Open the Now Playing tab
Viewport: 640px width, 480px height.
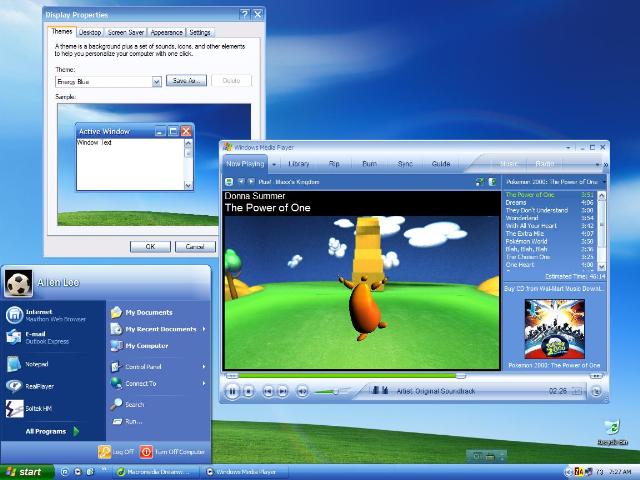pyautogui.click(x=245, y=164)
